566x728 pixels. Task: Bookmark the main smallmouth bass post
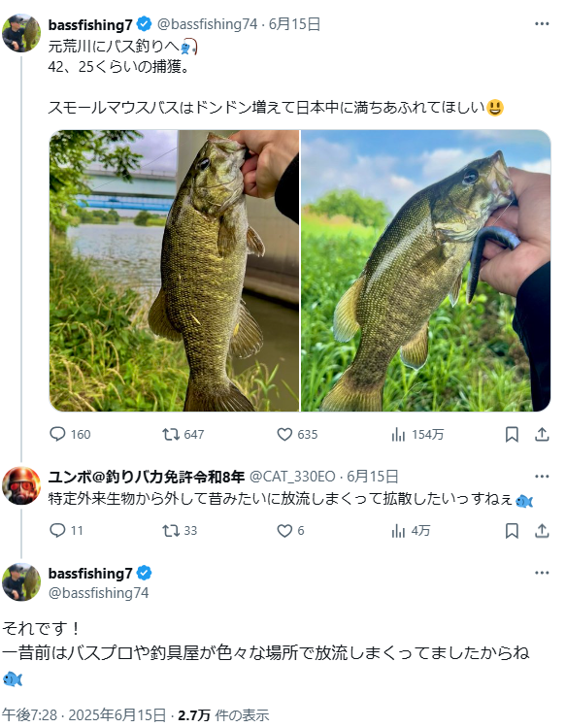click(512, 435)
